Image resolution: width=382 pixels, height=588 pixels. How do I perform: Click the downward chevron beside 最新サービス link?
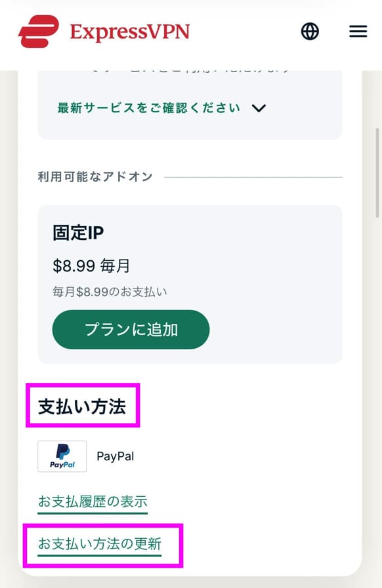pyautogui.click(x=259, y=109)
